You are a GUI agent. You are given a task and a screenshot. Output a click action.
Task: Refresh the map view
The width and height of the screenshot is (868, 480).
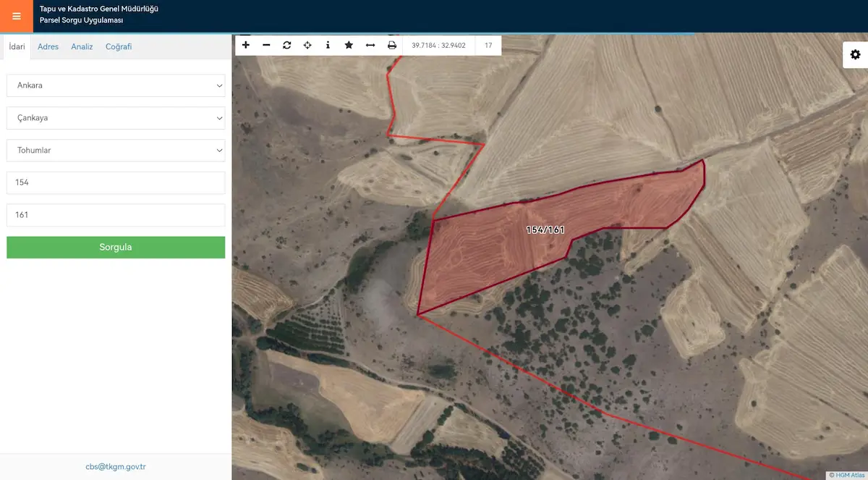point(287,45)
